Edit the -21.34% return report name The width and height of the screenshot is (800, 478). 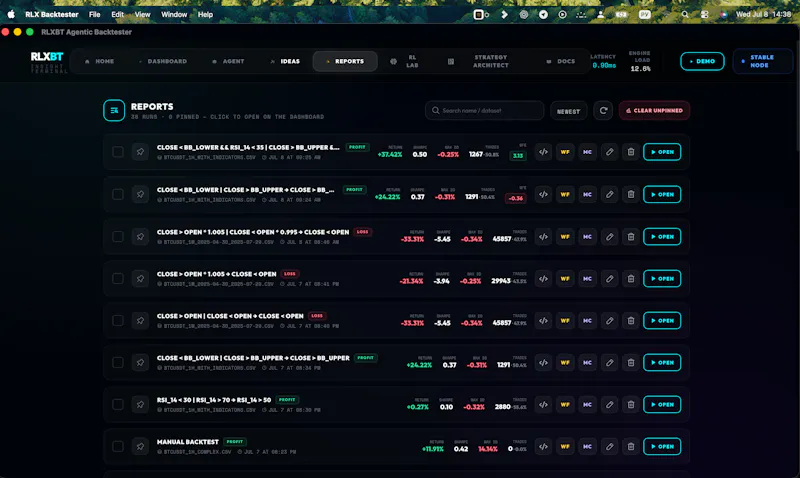(x=609, y=279)
